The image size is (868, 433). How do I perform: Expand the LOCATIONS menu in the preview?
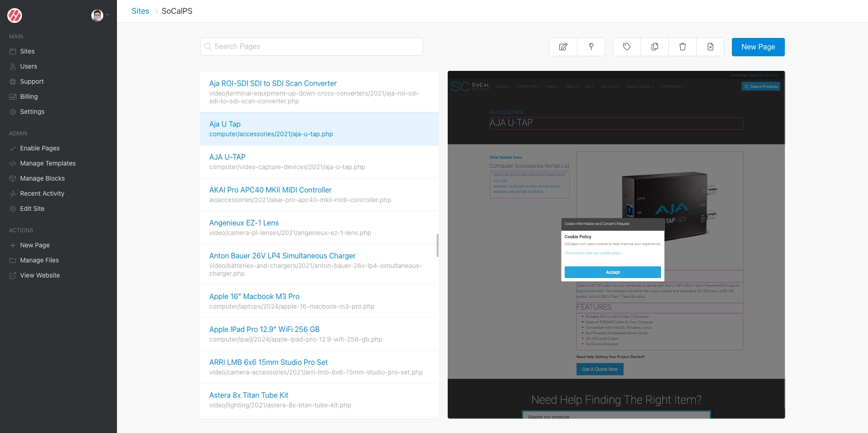(x=672, y=86)
